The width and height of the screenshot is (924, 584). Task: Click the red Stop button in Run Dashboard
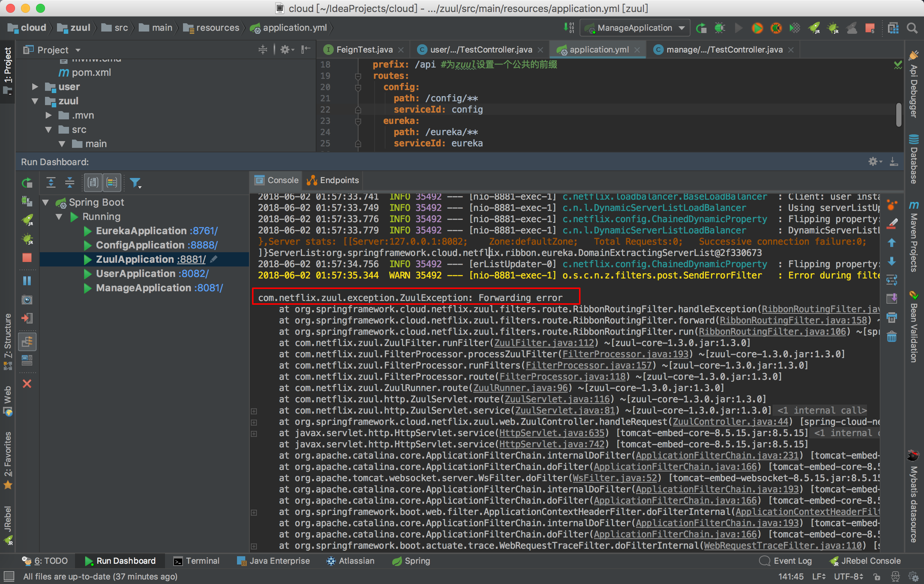27,257
